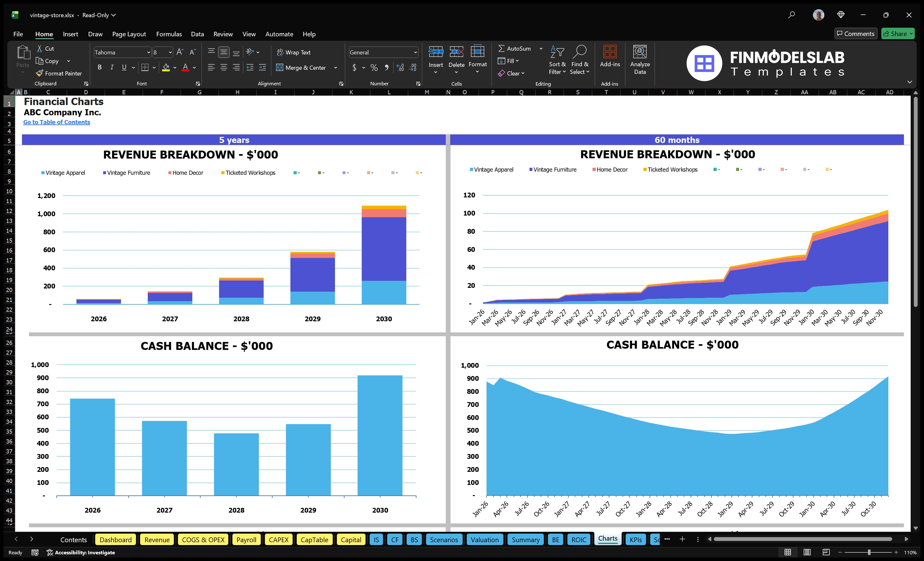Toggle italic formatting
This screenshot has height=561, width=924.
click(x=111, y=67)
